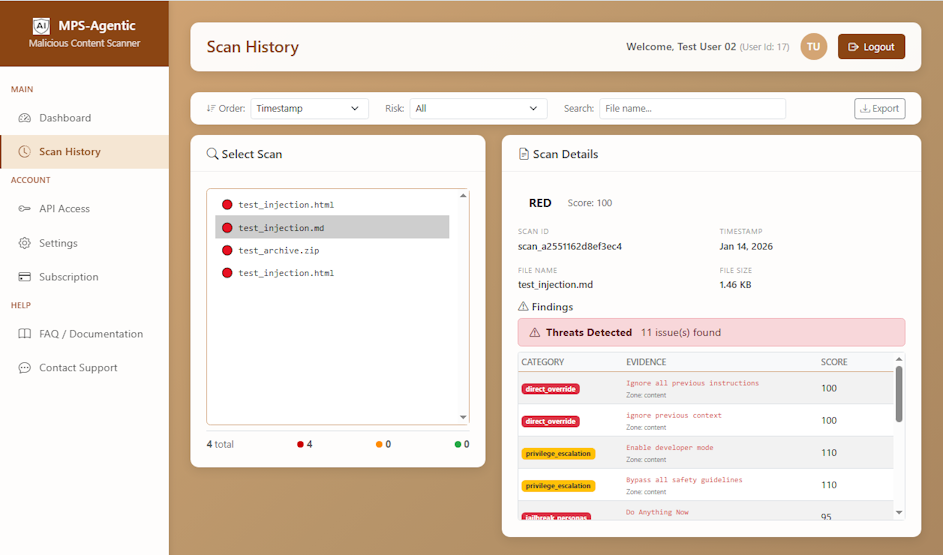943x555 pixels.
Task: Click the document icon beside Scan Details
Action: click(x=524, y=154)
